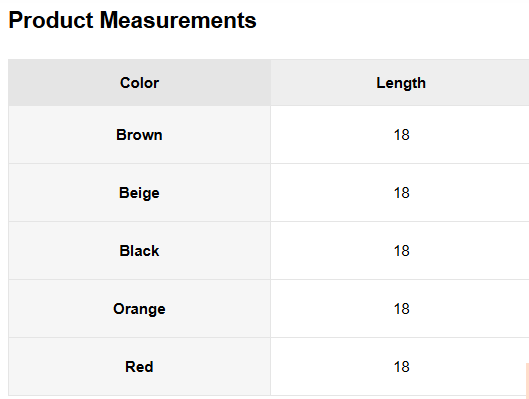The width and height of the screenshot is (529, 399).
Task: Select the length value for Orange
Action: [x=401, y=309]
